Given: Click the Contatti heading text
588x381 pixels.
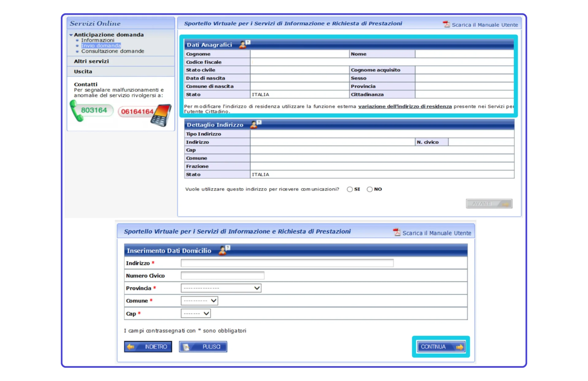Looking at the screenshot, I should [x=85, y=84].
